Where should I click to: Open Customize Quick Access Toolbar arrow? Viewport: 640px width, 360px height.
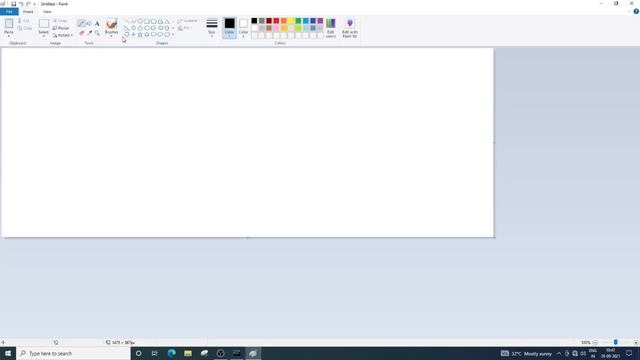[x=35, y=4]
